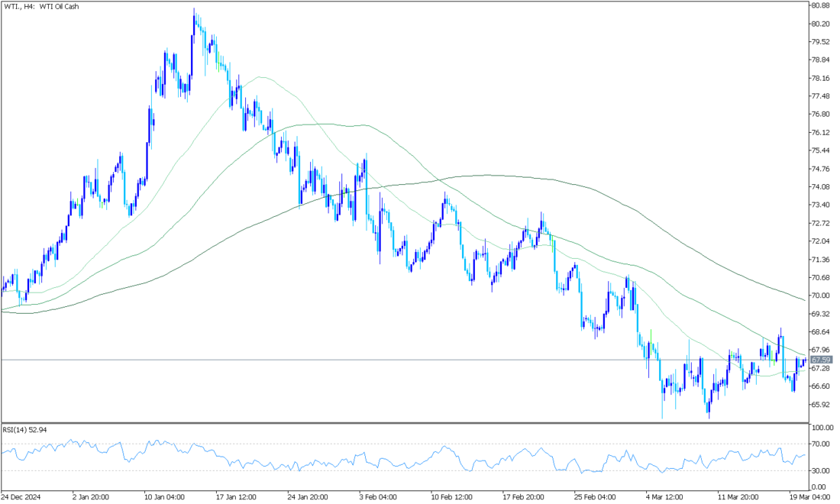Viewport: 840px width, 504px height.
Task: Select the 30.00 RSI scale level
Action: pos(820,470)
